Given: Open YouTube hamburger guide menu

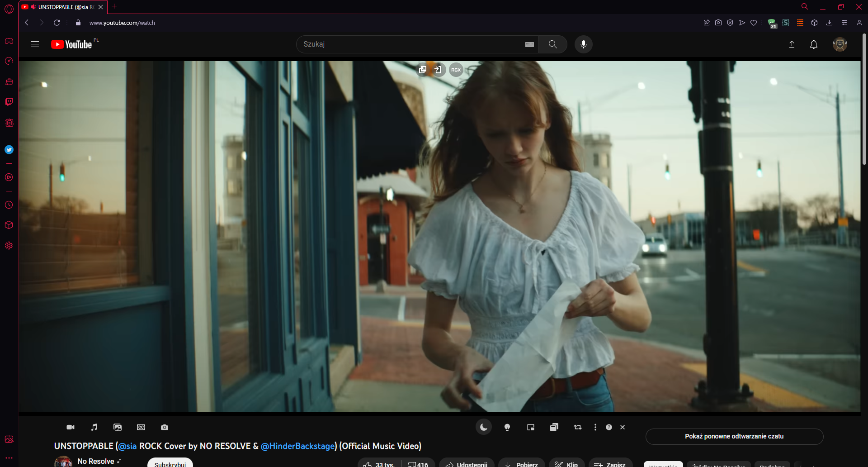Looking at the screenshot, I should click(35, 44).
